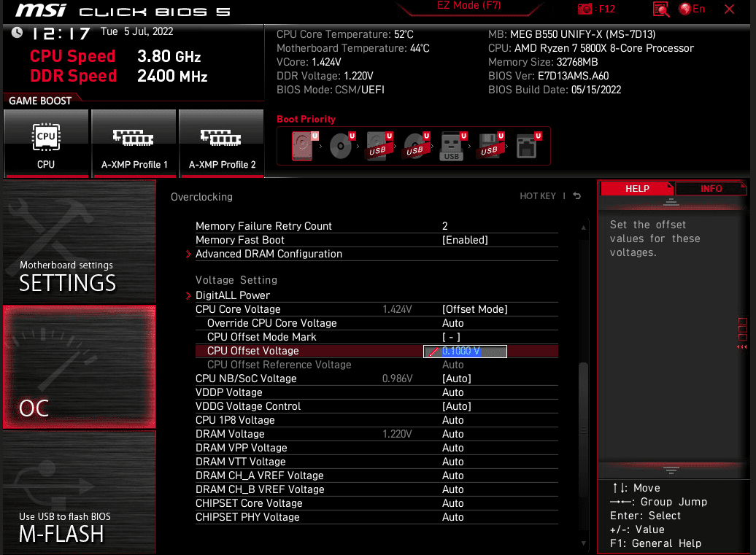Open the OC overclocking section

[x=80, y=367]
